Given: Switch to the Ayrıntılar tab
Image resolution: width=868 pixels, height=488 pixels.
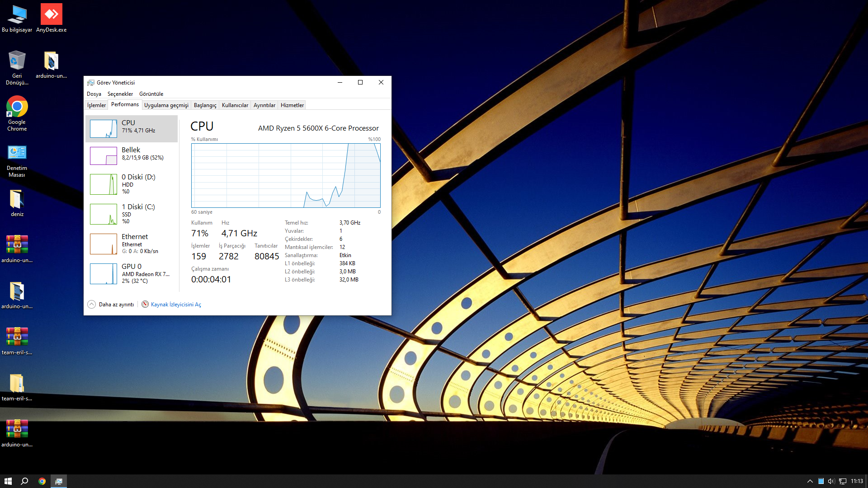Looking at the screenshot, I should click(x=264, y=105).
